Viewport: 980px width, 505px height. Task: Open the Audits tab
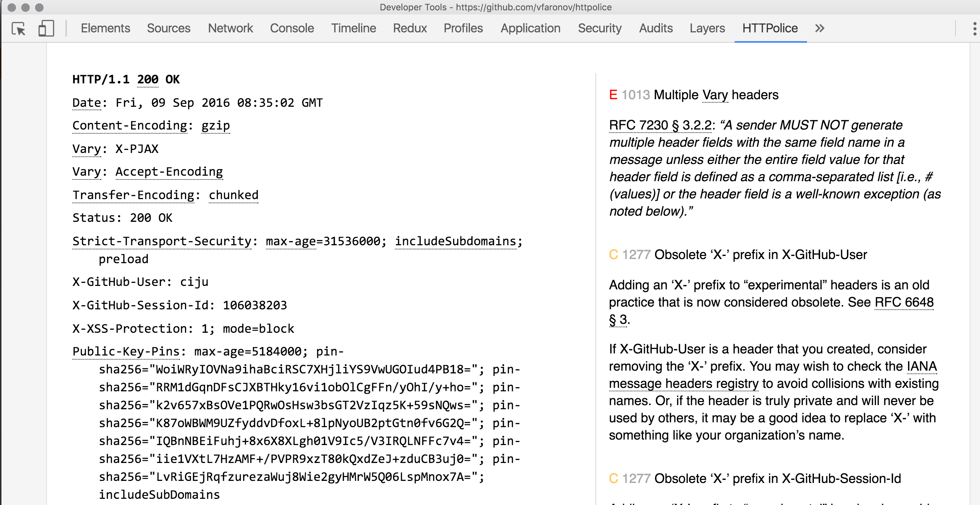point(656,28)
